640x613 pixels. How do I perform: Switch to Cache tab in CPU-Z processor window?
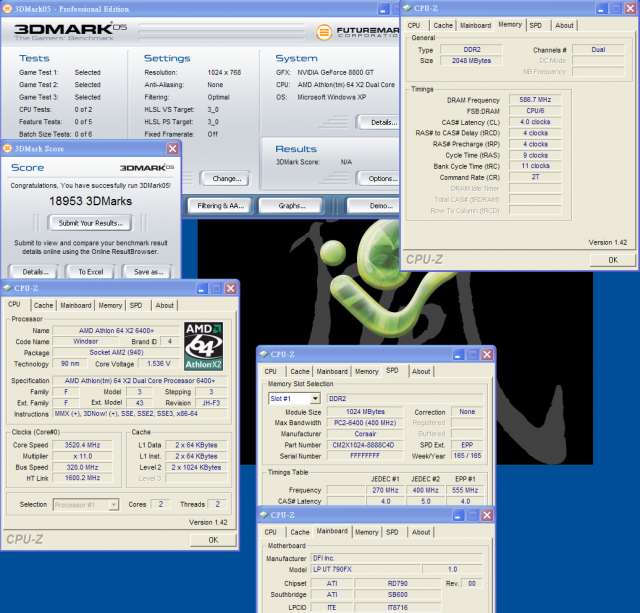[x=43, y=305]
